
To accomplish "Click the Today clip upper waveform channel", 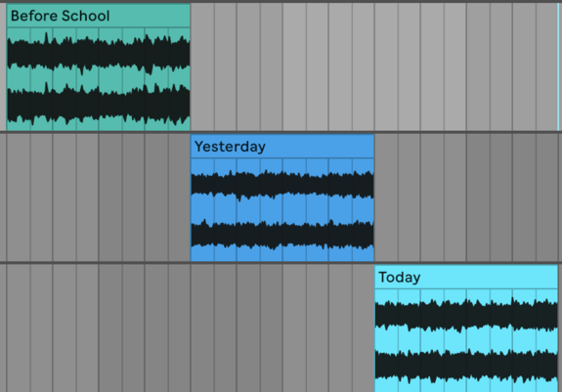I will pos(466,315).
